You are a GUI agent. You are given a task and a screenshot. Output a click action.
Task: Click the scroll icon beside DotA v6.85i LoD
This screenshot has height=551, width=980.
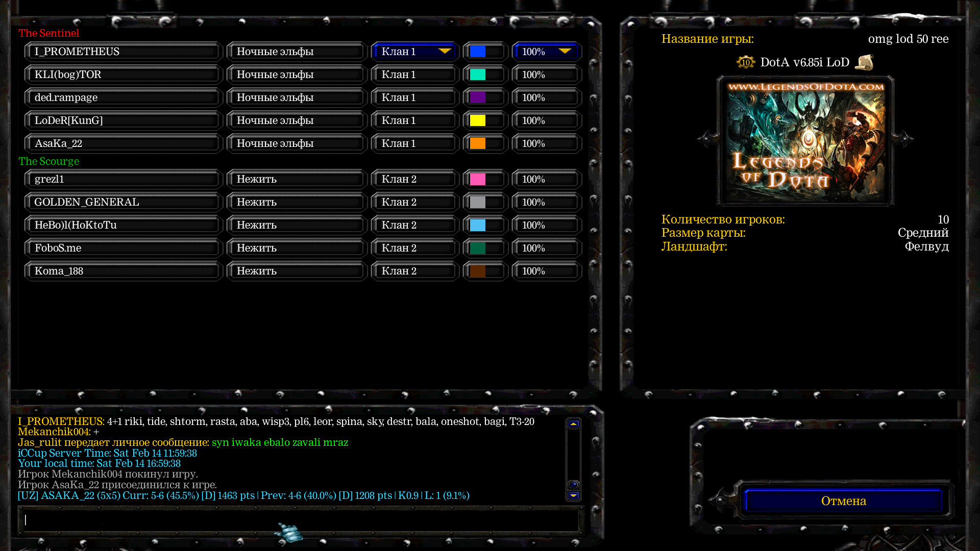pos(864,62)
